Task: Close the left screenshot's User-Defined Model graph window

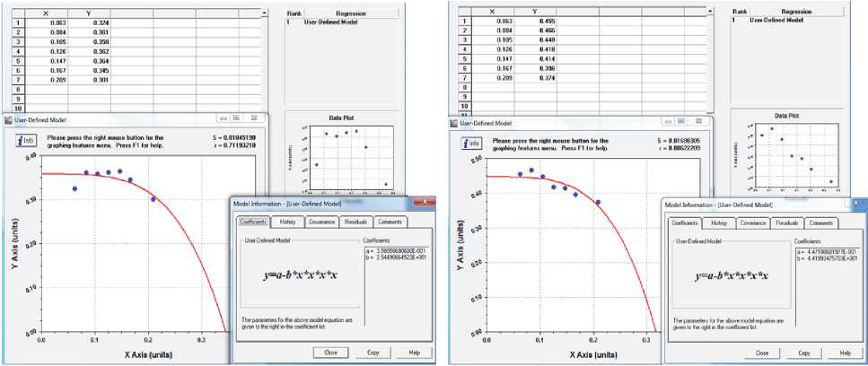Action: tap(254, 118)
